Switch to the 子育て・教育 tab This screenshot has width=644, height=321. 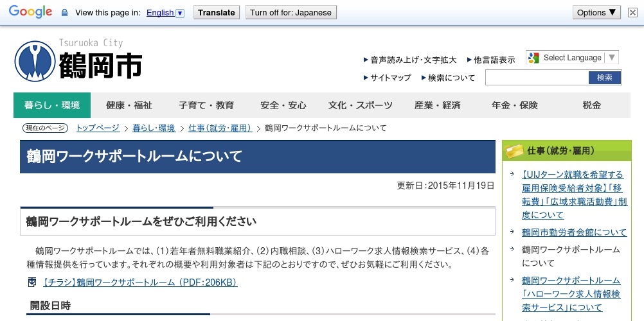(206, 105)
